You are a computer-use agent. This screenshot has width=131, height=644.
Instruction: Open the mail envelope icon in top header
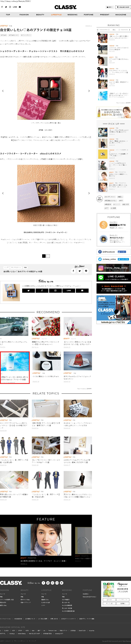click(20, 7)
